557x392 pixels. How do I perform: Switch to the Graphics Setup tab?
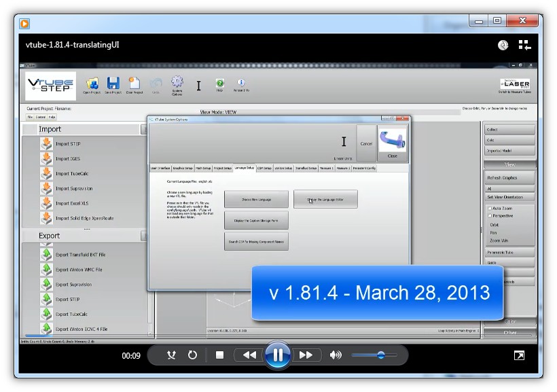(x=183, y=168)
